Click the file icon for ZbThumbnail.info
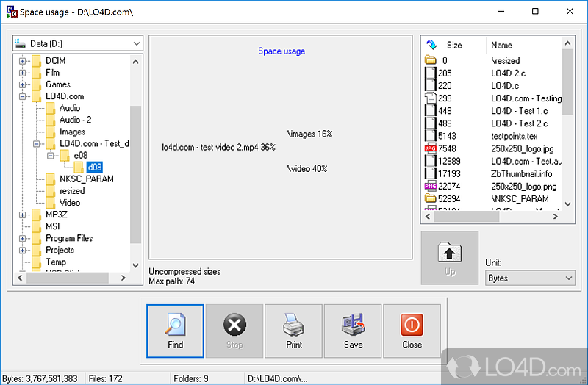Viewport: 588px width, 385px height. (x=431, y=173)
